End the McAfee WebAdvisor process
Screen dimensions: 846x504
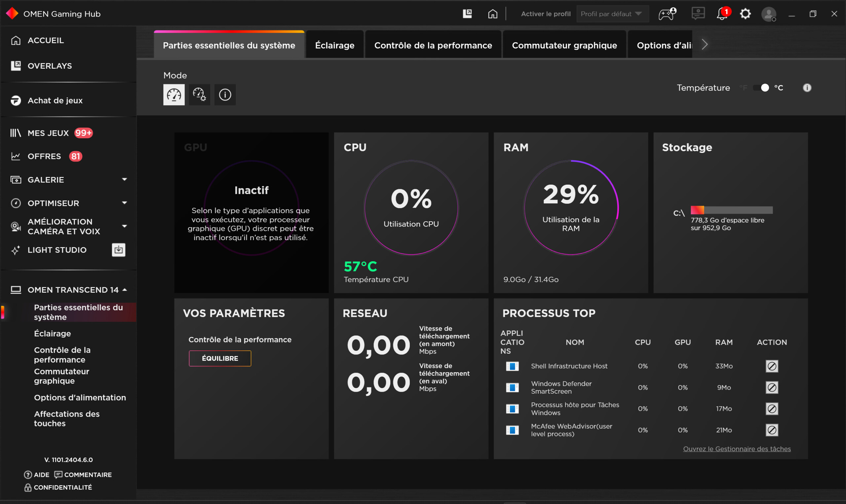click(x=772, y=430)
